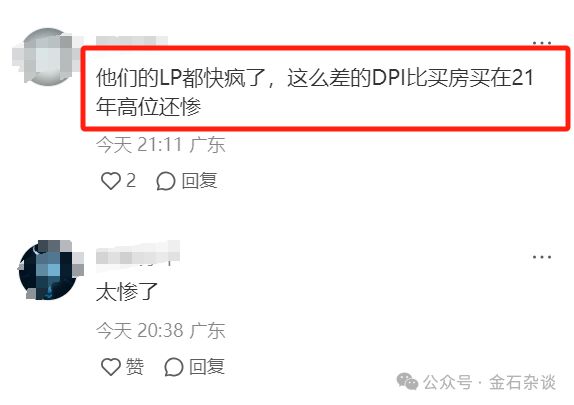The width and height of the screenshot is (574, 405).
Task: Like the 太惨了 comment heart icon
Action: [111, 367]
